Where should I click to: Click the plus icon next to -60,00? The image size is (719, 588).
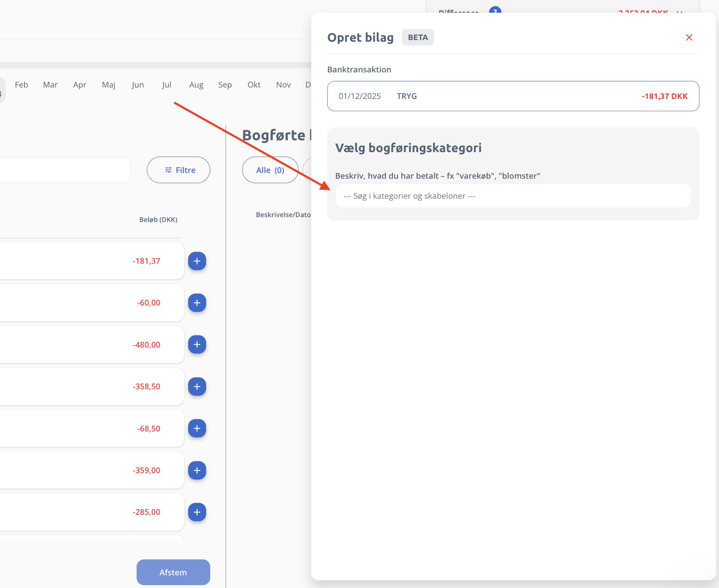click(197, 303)
